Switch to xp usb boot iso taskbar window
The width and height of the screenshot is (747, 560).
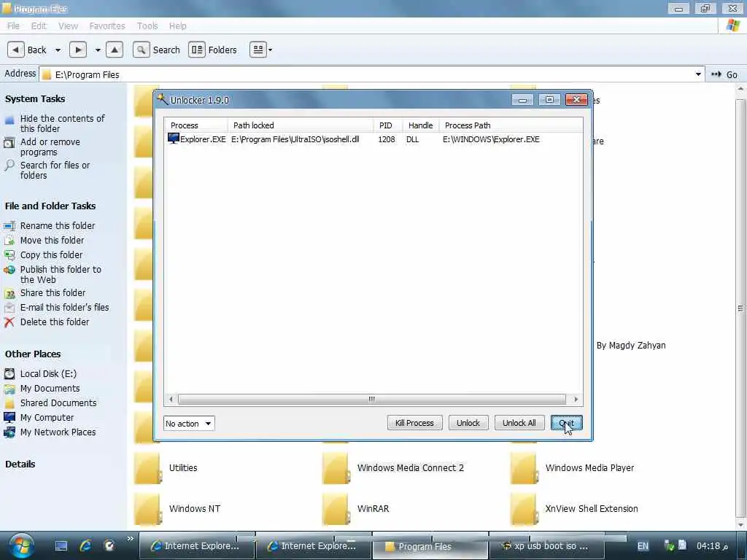[x=546, y=545]
